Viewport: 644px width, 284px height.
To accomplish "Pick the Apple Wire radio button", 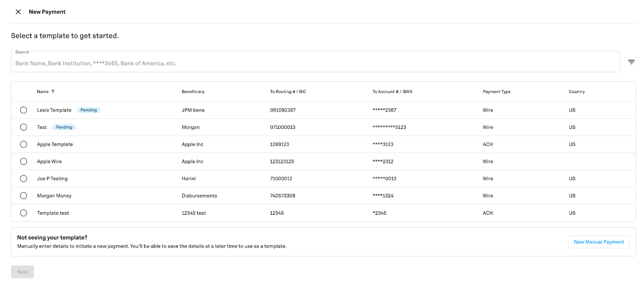I will (24, 162).
